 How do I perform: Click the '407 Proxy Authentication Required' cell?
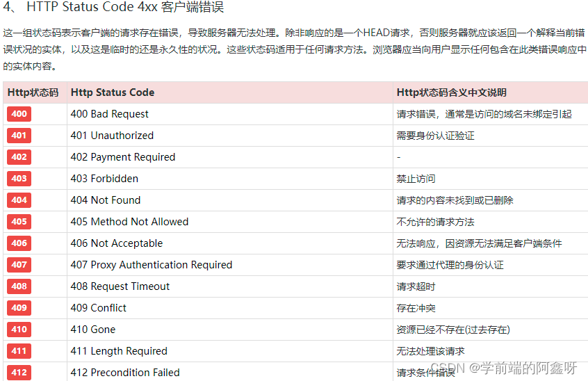(229, 265)
